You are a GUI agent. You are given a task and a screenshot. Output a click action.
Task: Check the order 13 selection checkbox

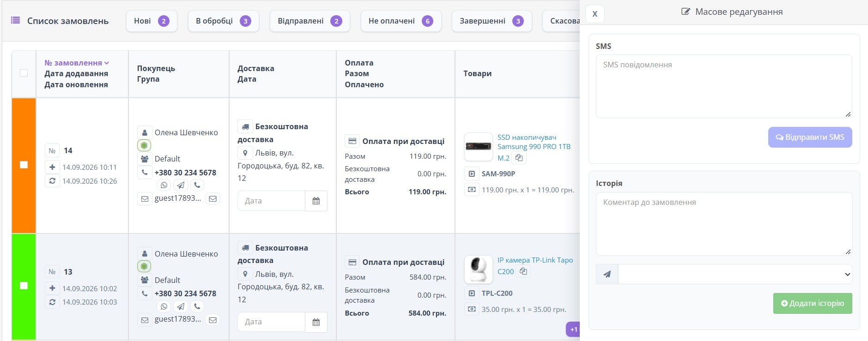point(24,286)
